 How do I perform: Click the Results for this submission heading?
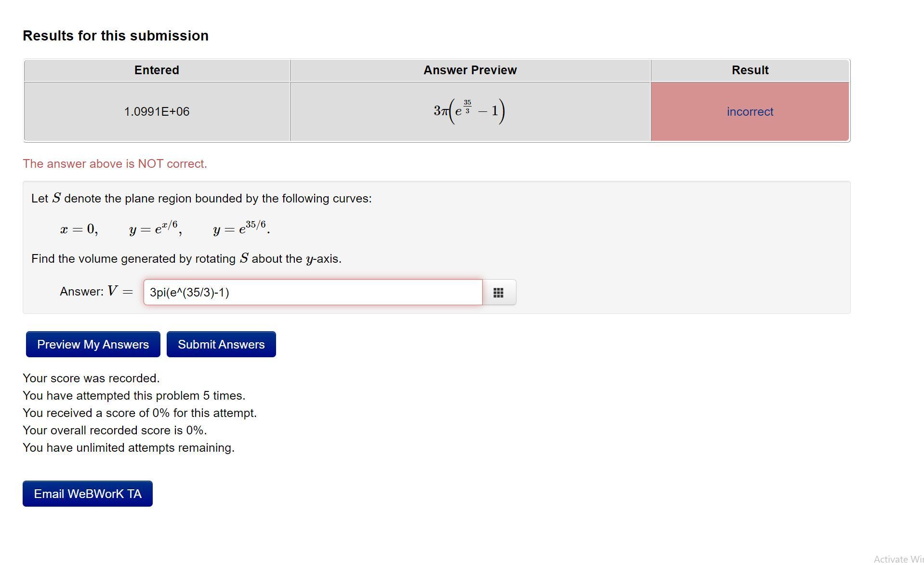click(x=116, y=36)
